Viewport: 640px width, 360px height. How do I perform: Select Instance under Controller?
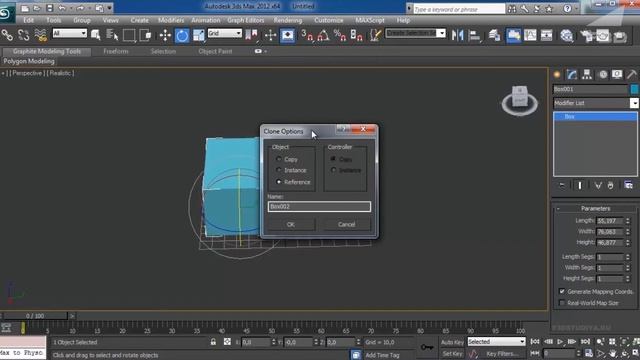pos(333,170)
